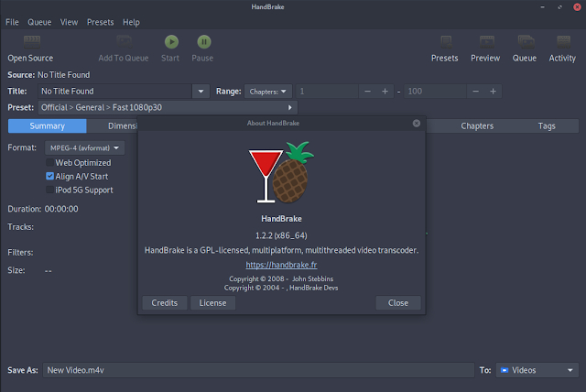Open the https://handbrake.fr link

(x=281, y=265)
